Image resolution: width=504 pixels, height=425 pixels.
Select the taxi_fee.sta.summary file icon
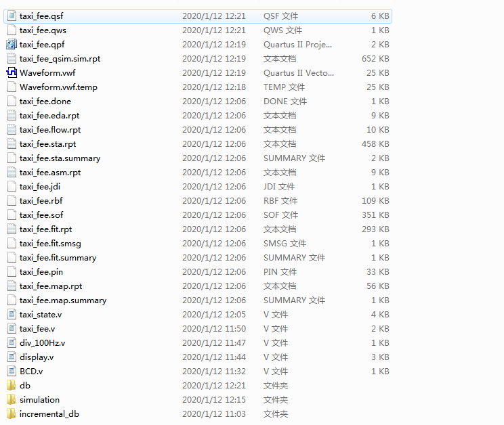[x=12, y=158]
